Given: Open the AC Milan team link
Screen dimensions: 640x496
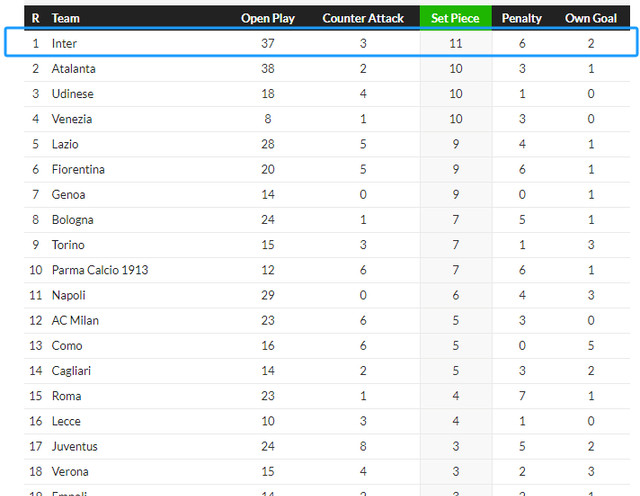Looking at the screenshot, I should tap(75, 320).
